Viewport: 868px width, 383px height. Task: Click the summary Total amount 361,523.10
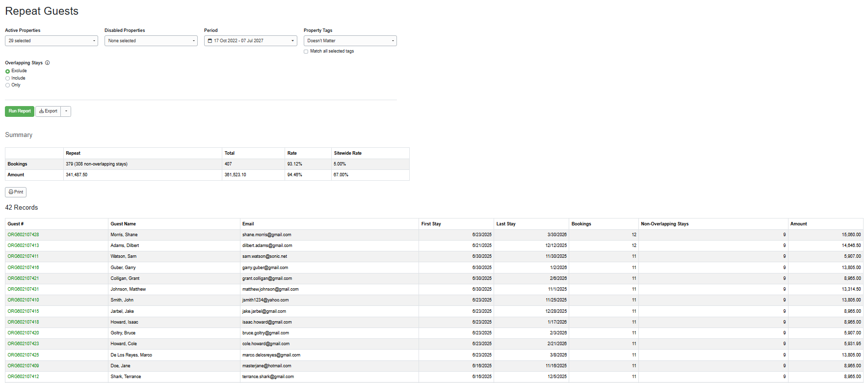click(236, 175)
